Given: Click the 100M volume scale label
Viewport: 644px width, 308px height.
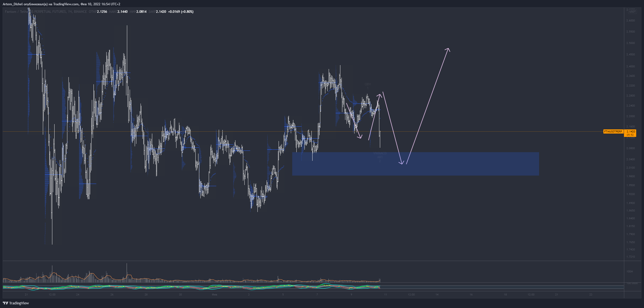Looking at the screenshot, I should 630,271.
